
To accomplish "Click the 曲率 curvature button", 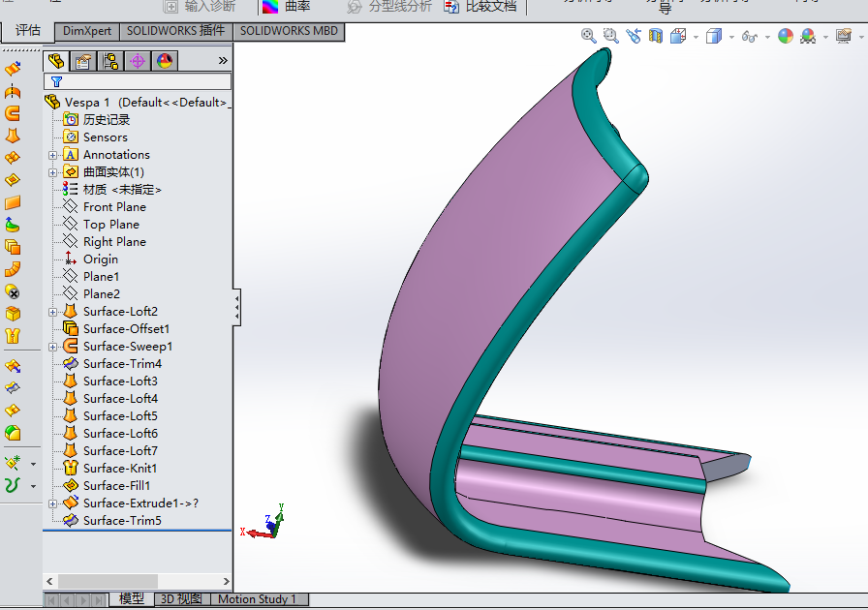I will [286, 7].
